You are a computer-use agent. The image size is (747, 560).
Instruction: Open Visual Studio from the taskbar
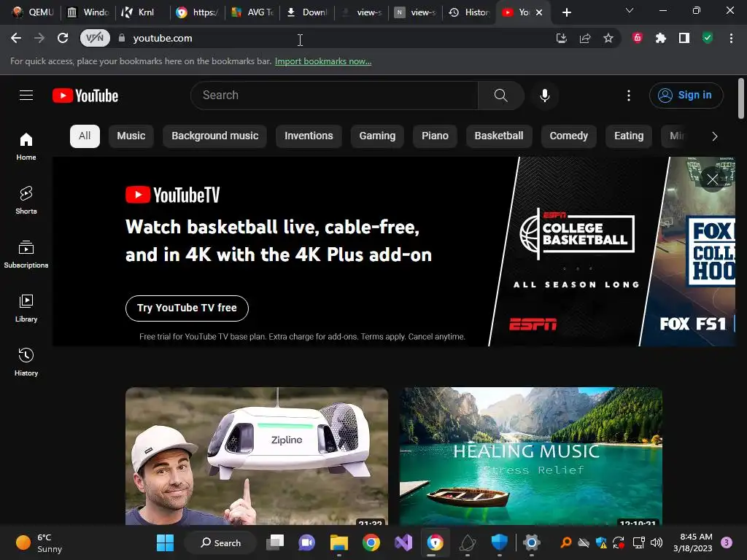pyautogui.click(x=403, y=542)
